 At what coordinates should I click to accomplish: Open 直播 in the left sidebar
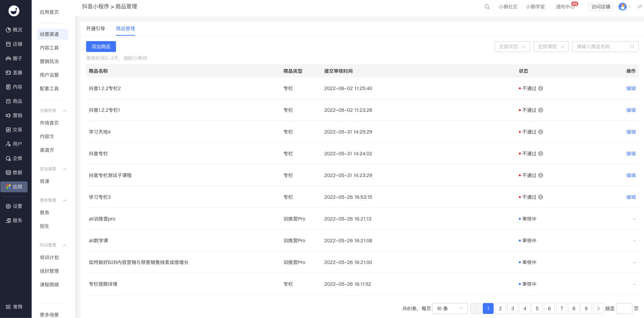[14, 73]
